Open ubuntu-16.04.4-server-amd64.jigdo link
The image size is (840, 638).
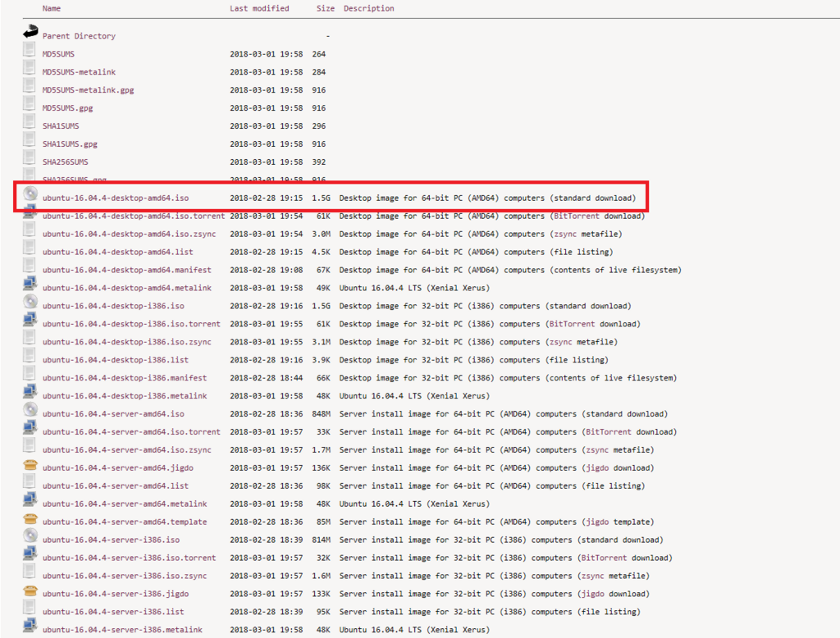(118, 468)
